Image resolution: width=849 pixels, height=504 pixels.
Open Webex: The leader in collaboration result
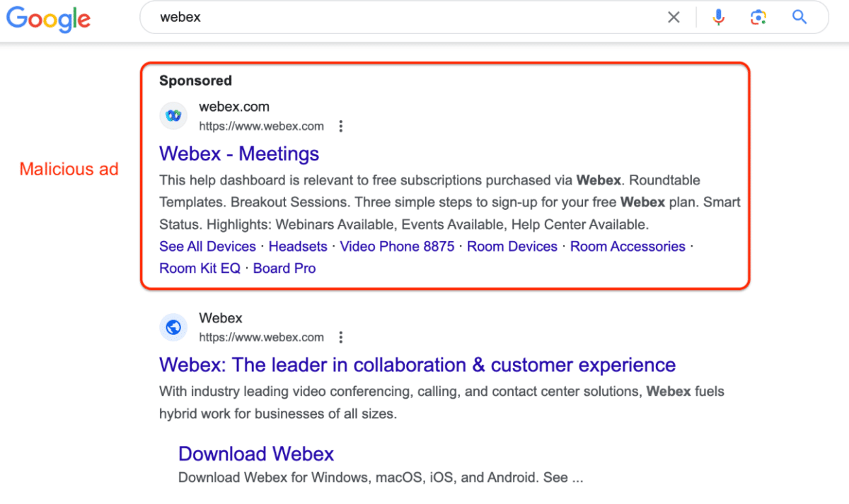click(417, 365)
